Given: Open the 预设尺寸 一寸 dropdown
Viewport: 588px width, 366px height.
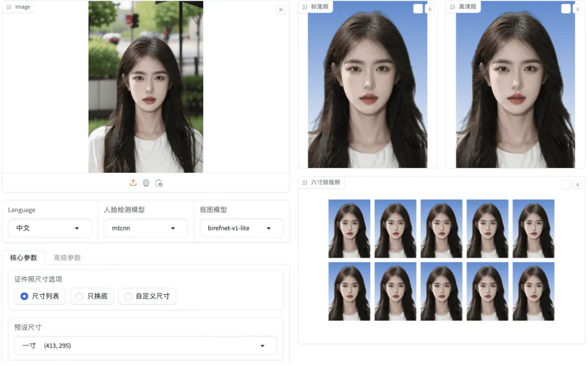Looking at the screenshot, I should (x=146, y=346).
